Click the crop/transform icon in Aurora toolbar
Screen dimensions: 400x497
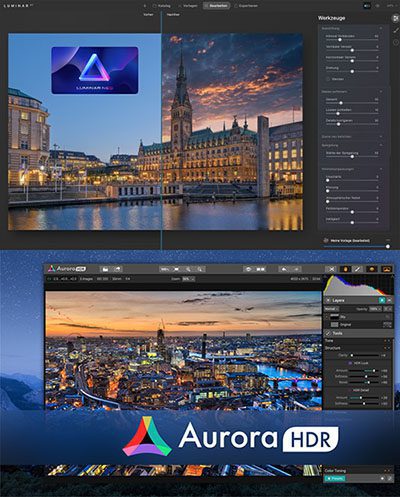coord(332,269)
